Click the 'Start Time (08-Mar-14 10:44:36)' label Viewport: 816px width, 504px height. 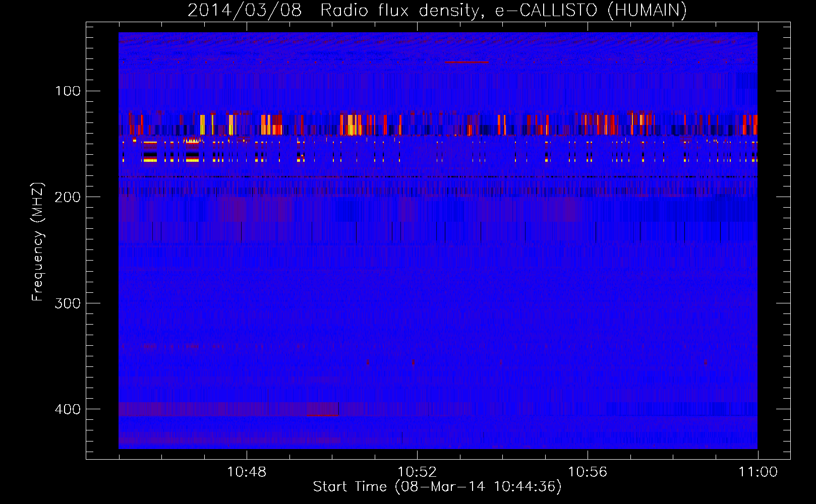[437, 487]
